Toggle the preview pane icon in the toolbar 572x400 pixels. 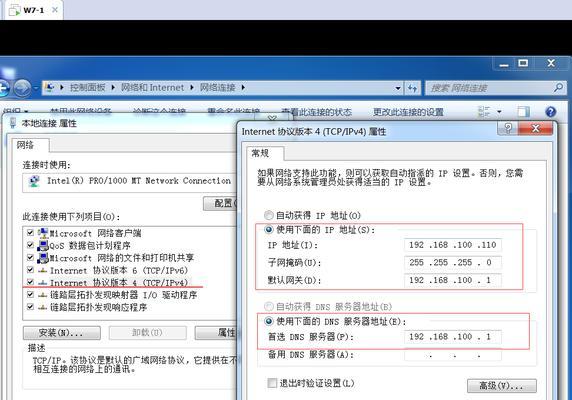point(523,112)
